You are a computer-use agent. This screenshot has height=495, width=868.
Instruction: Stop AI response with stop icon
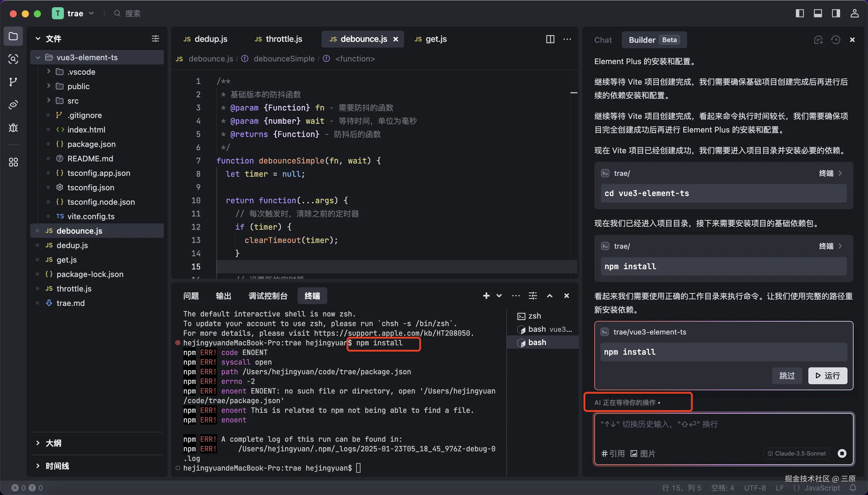[x=842, y=453]
